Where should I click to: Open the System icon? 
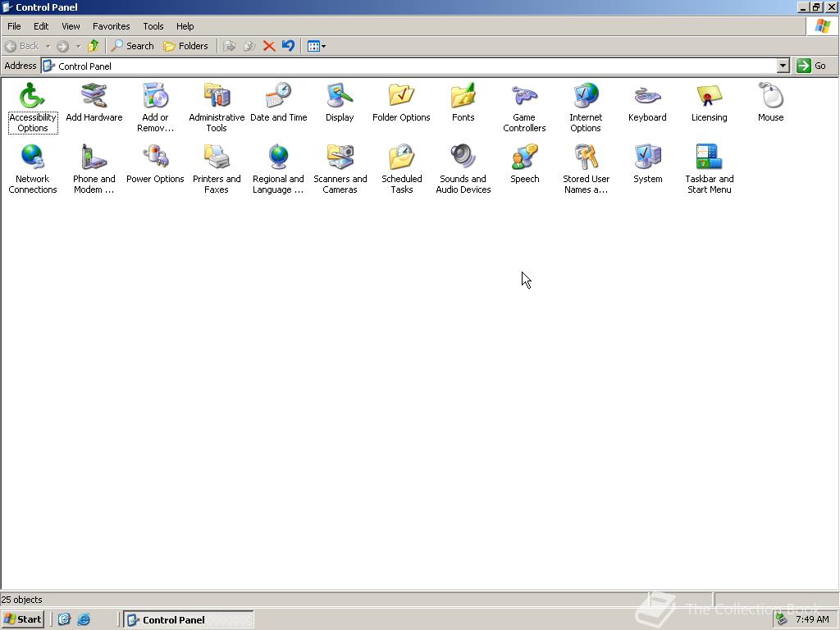(x=648, y=164)
